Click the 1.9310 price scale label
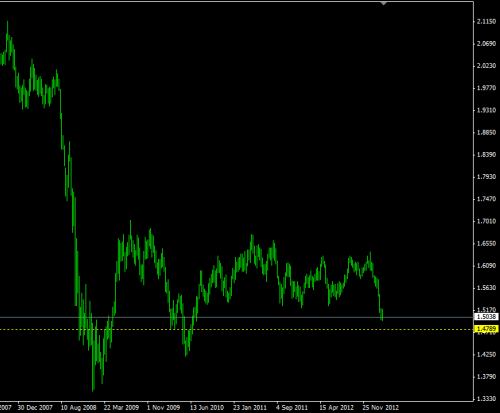500x413 pixels. 486,110
